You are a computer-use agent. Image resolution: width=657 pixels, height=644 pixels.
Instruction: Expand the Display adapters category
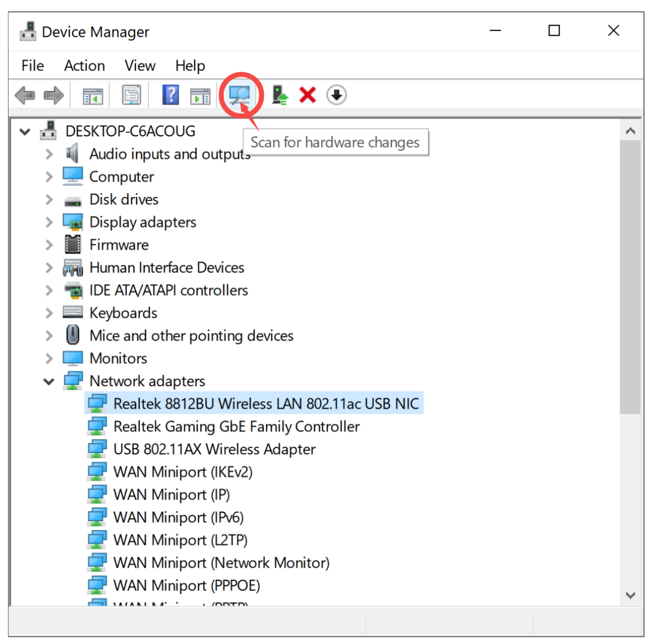tap(49, 222)
